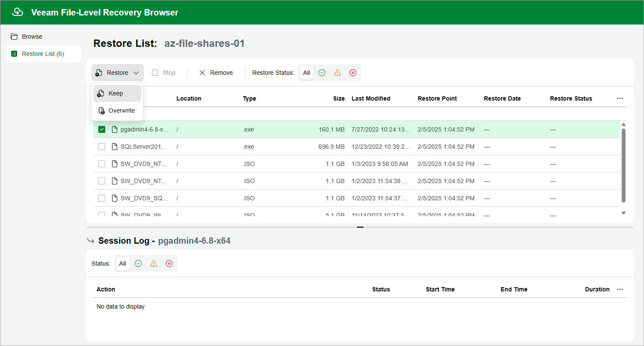Click the 12/23/2022 10:39:2… modified date cell
The width and height of the screenshot is (644, 346).
coord(381,147)
